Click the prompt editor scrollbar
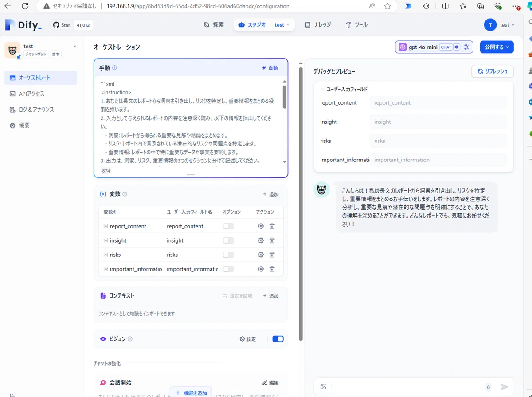The height and width of the screenshot is (397, 532). (x=284, y=97)
